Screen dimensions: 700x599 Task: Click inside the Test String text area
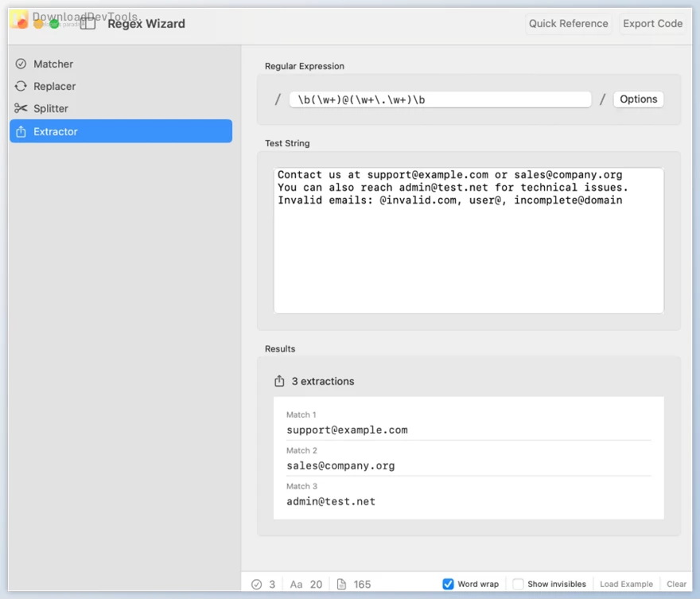[x=469, y=239]
